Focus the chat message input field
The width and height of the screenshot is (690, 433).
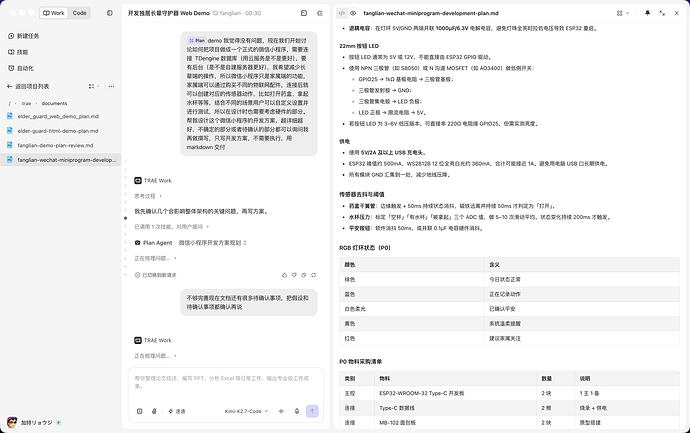pyautogui.click(x=226, y=382)
